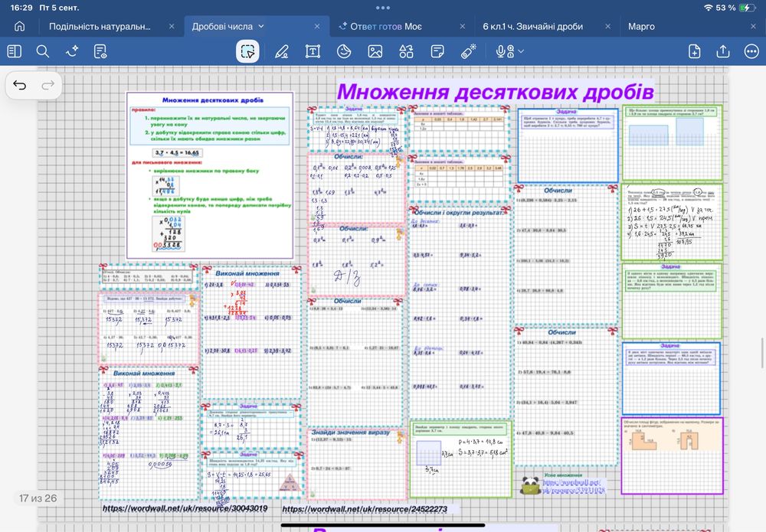This screenshot has width=766, height=532.
Task: Close the Подільність натуральн... tab
Action: pos(172,26)
